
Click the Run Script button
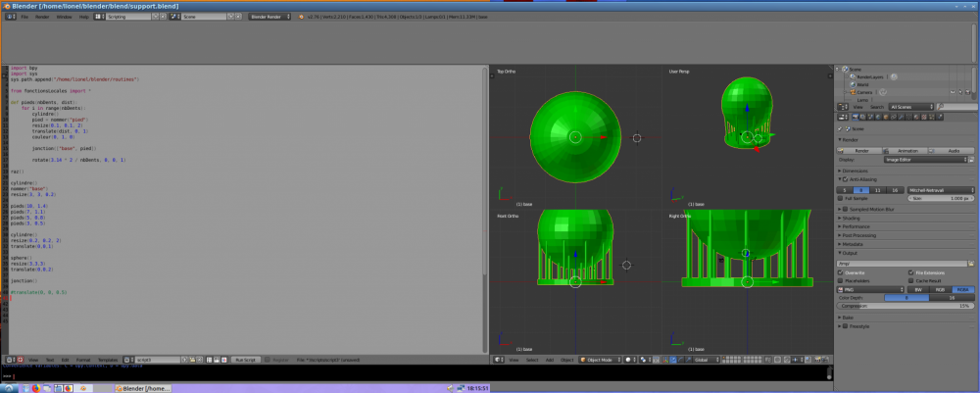point(244,361)
